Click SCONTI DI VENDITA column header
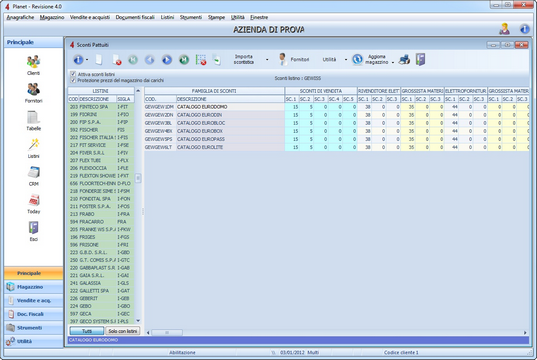Viewport: 537px width, 360px height. [321, 91]
